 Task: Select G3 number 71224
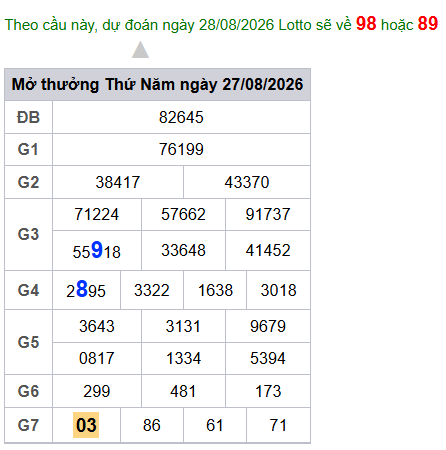[x=97, y=214]
